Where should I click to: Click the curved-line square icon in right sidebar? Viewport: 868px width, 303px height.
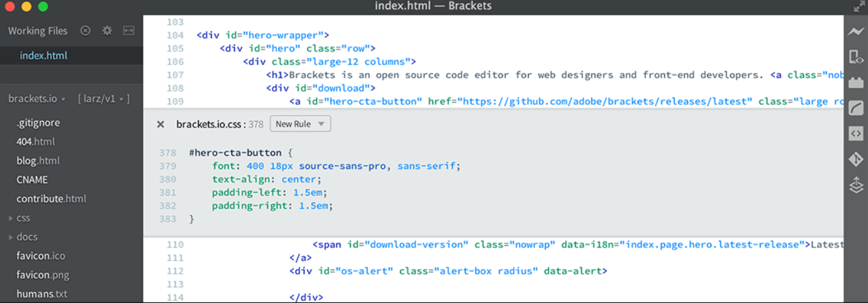[855, 107]
